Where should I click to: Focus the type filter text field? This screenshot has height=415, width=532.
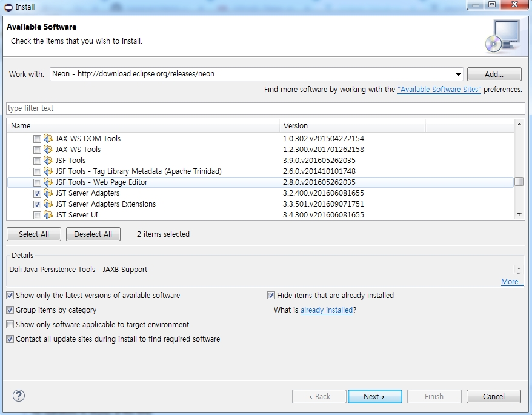[x=265, y=108]
